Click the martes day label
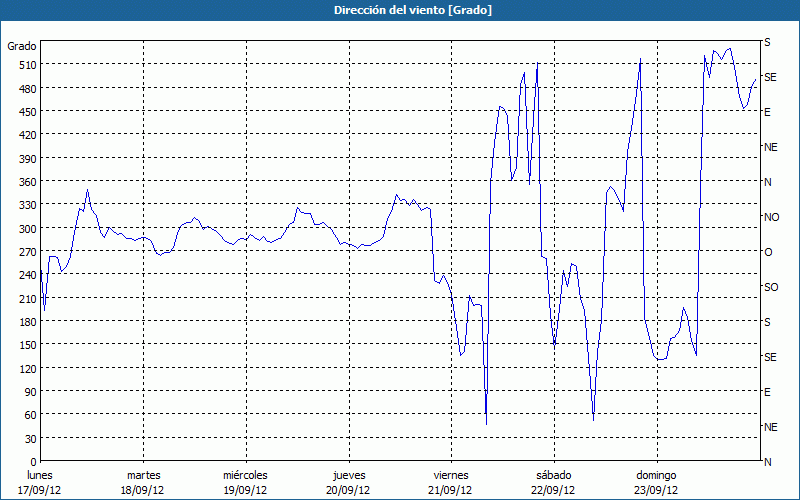Image resolution: width=800 pixels, height=500 pixels. (x=143, y=475)
